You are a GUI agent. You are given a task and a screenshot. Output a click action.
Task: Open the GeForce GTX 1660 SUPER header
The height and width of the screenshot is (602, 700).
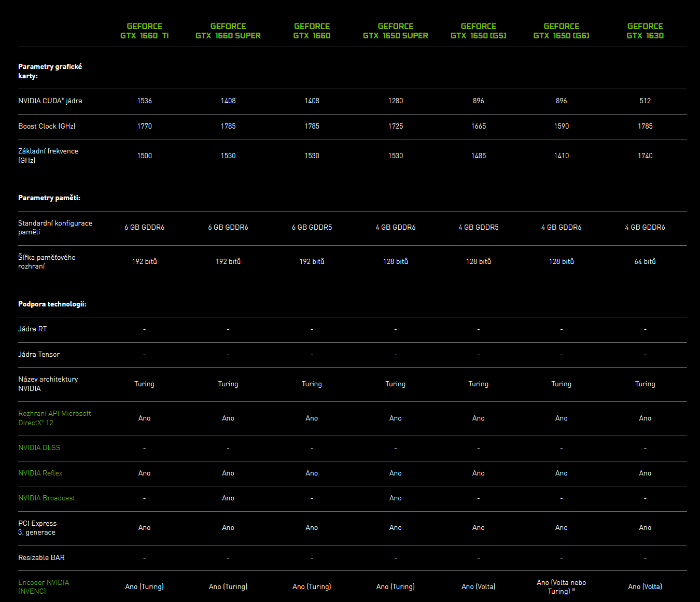click(x=228, y=31)
